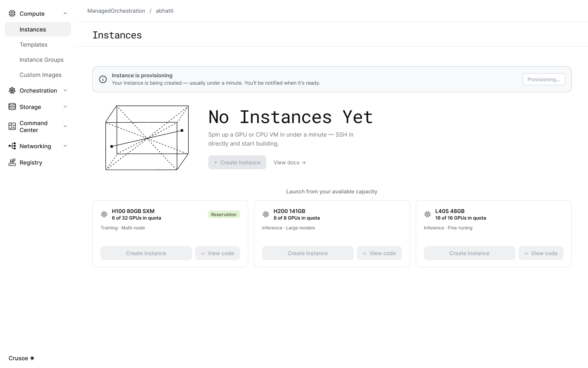Click the Orchestration helm wheel icon
The width and height of the screenshot is (588, 368).
pos(12,90)
